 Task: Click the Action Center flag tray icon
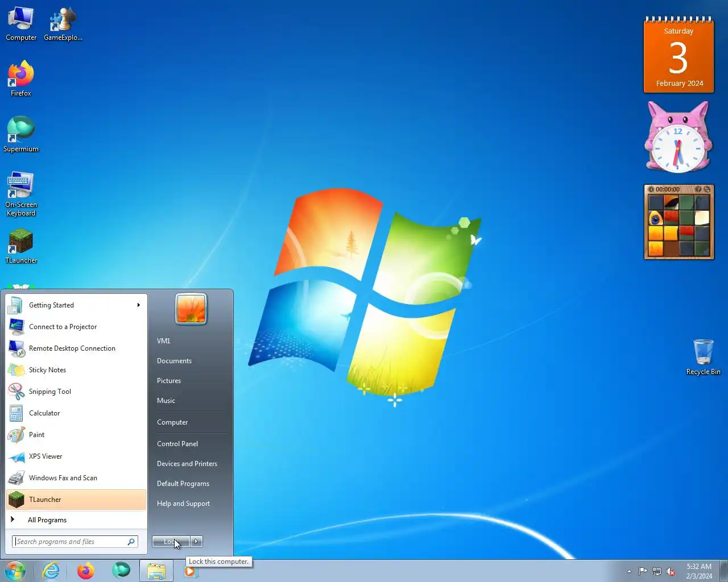(643, 571)
